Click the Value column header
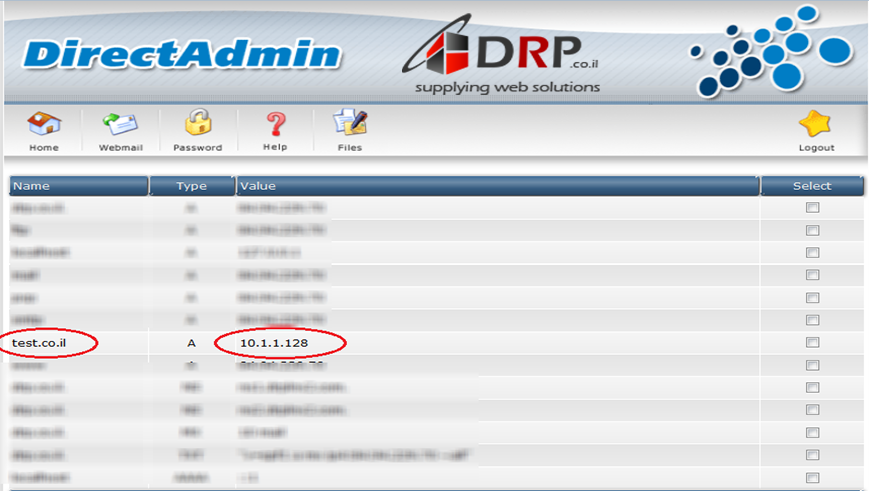Screen dimensions: 869x491 click(497, 186)
